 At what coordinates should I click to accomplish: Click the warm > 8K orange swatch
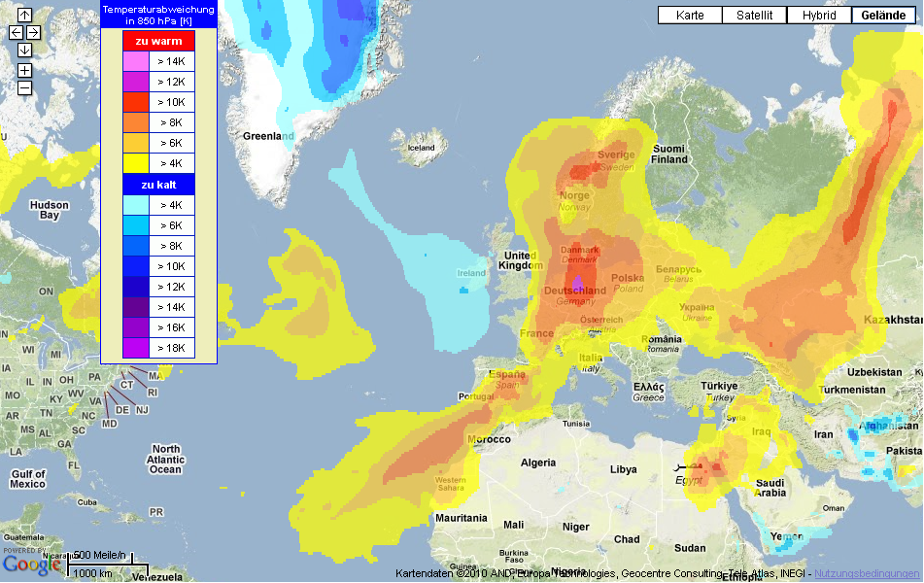135,122
